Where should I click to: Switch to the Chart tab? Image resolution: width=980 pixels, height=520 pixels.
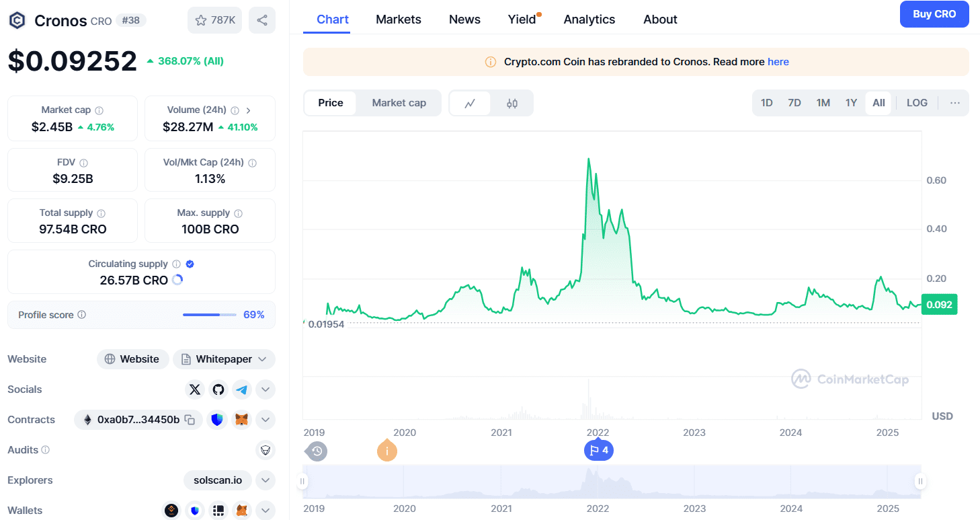(333, 20)
